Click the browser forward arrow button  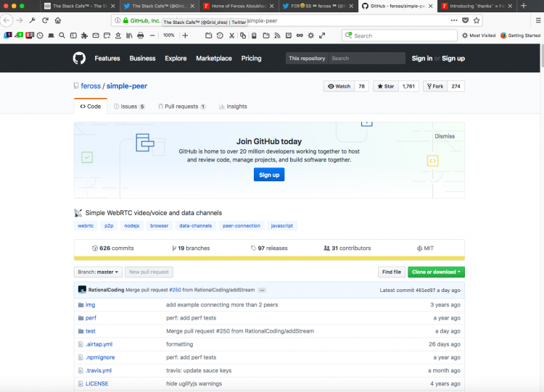20,20
